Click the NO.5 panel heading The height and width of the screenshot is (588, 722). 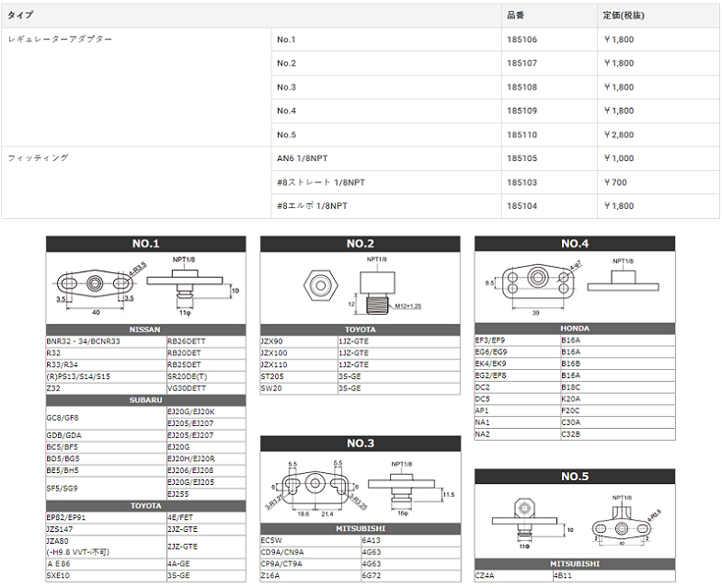pos(575,477)
